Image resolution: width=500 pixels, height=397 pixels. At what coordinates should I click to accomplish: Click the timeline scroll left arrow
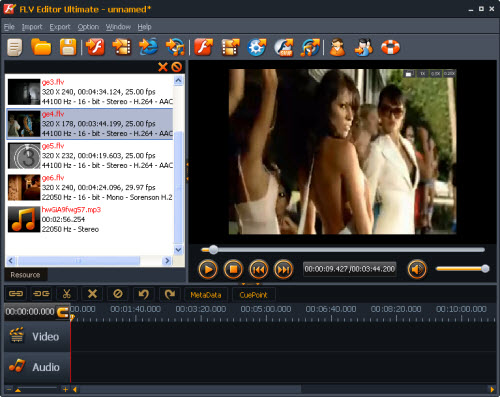75,389
